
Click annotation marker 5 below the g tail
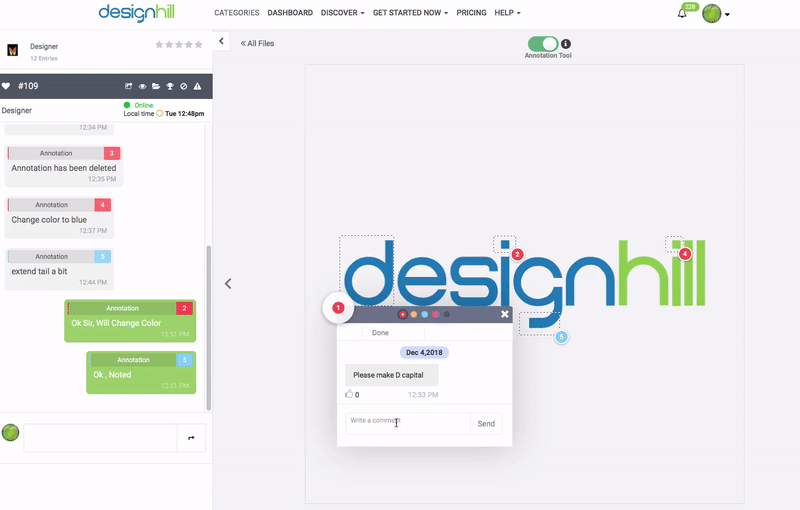pyautogui.click(x=561, y=337)
